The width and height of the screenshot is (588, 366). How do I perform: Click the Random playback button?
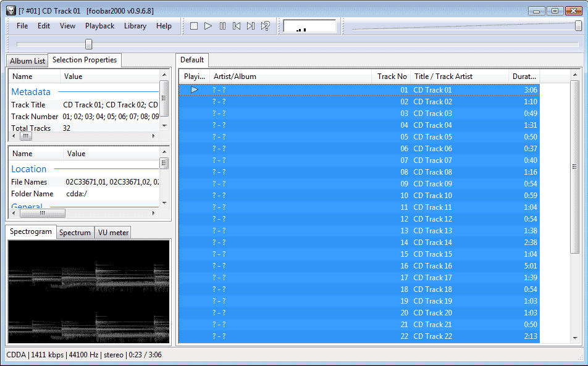pos(265,26)
